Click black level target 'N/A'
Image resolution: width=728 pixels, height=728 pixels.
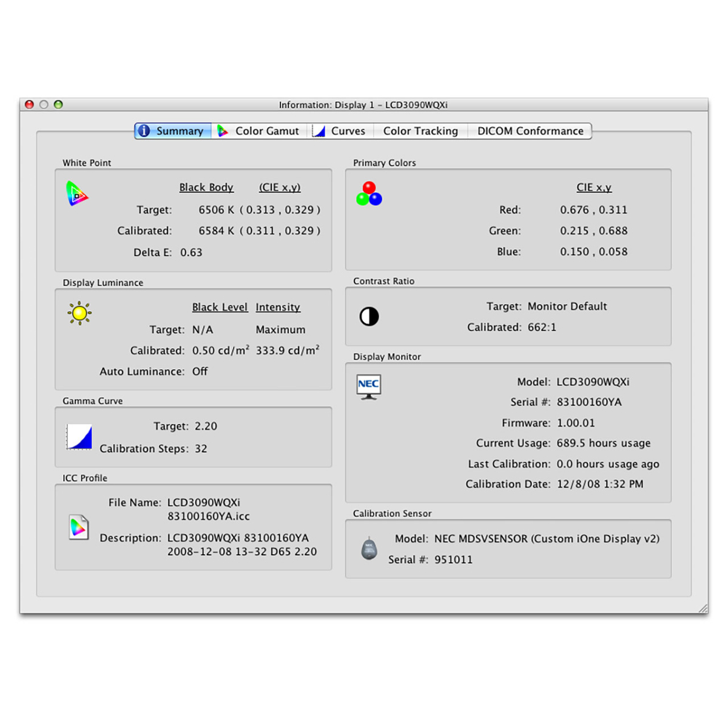coord(203,329)
